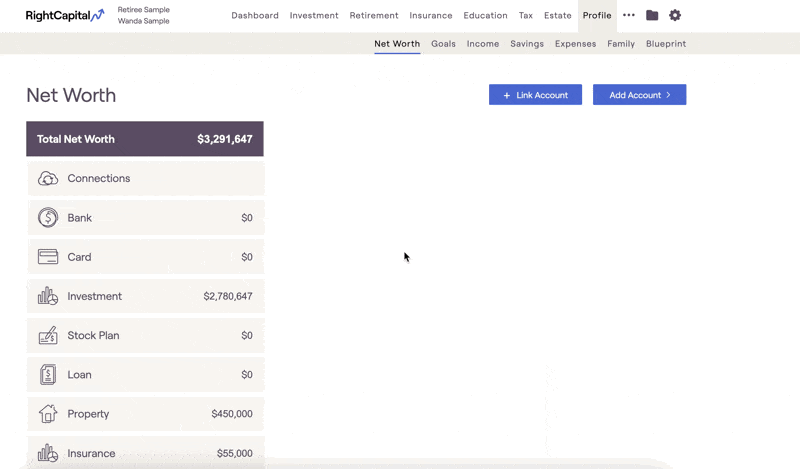Go to the Retirement menu
The height and width of the screenshot is (469, 800).
click(x=374, y=15)
